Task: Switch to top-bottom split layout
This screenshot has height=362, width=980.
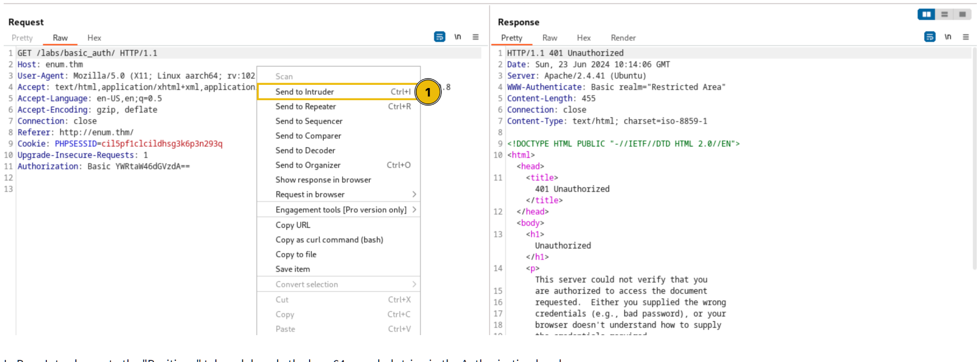Action: (x=945, y=14)
